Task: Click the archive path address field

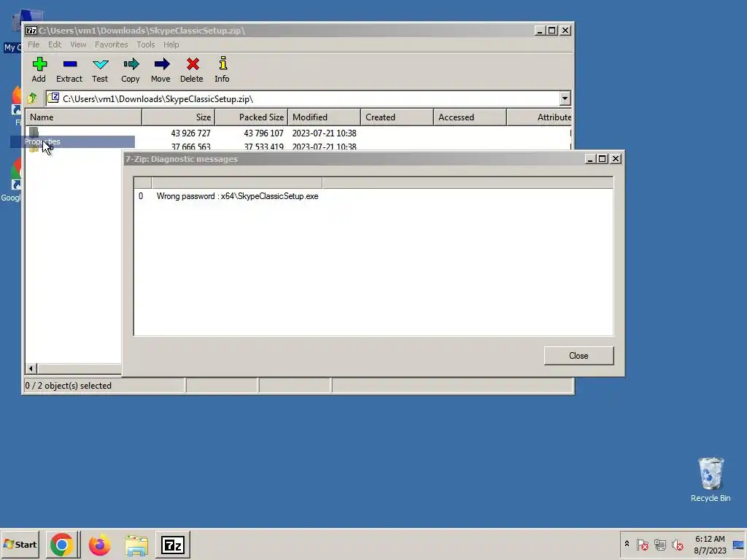Action: [303, 98]
